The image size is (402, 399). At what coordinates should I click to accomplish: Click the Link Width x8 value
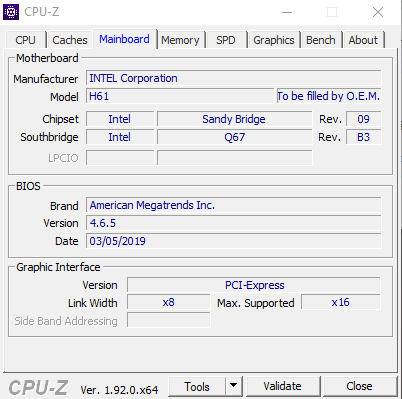tap(169, 303)
